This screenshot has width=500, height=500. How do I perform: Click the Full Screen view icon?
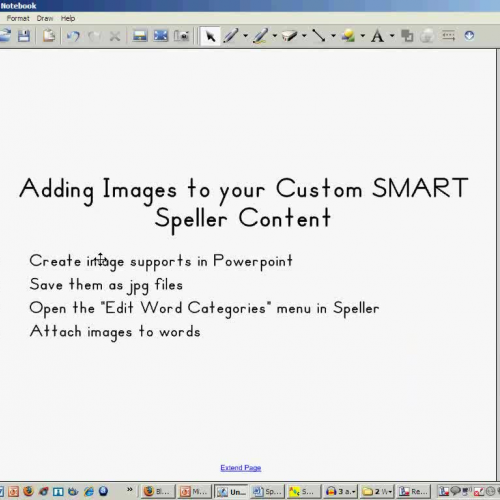point(161,36)
